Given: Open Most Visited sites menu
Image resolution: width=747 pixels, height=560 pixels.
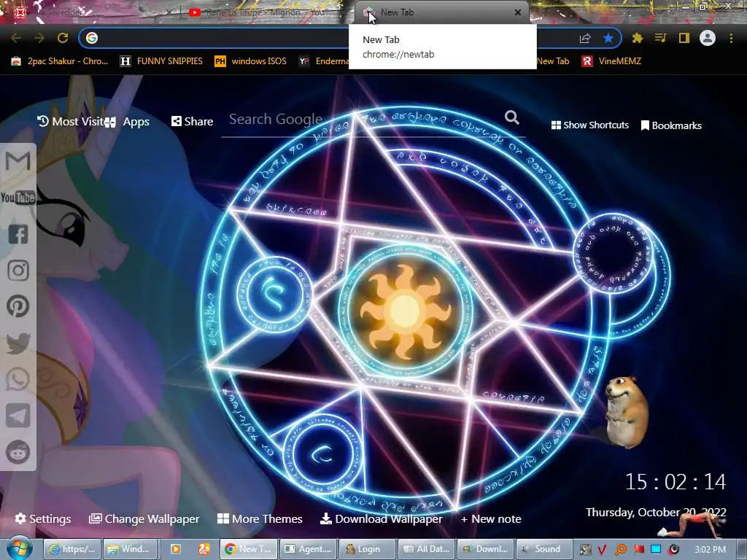Looking at the screenshot, I should pos(71,122).
